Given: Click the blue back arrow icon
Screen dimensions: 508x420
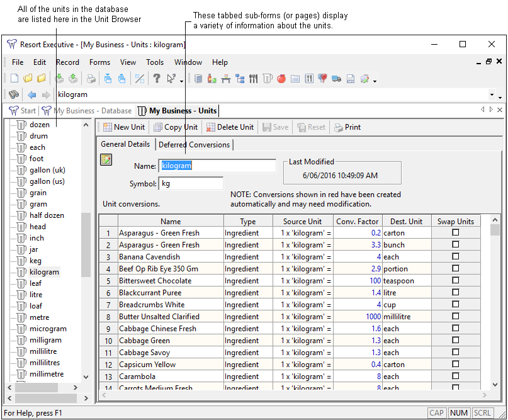Looking at the screenshot, I should point(31,94).
